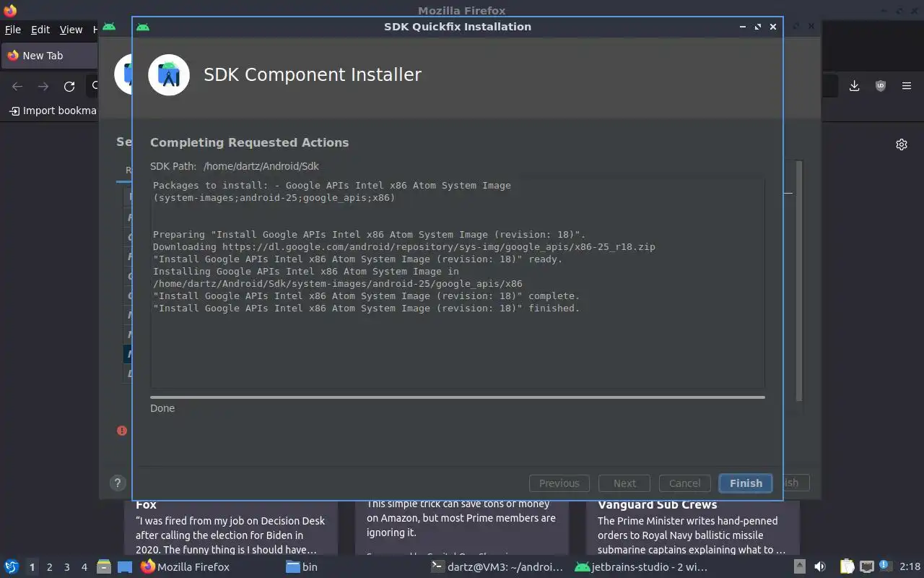Screen dimensions: 924x578
Task: Open the application start menu in taskbar
Action: 11,567
